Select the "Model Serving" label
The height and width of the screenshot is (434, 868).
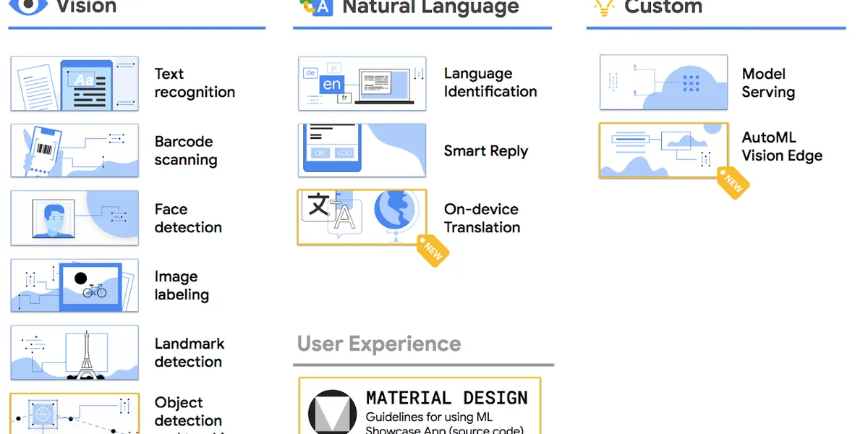(x=768, y=83)
